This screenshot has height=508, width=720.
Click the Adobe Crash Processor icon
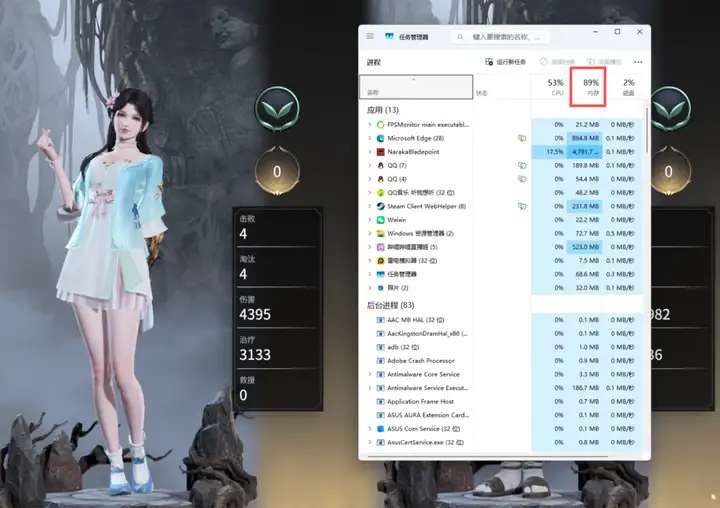(x=380, y=361)
